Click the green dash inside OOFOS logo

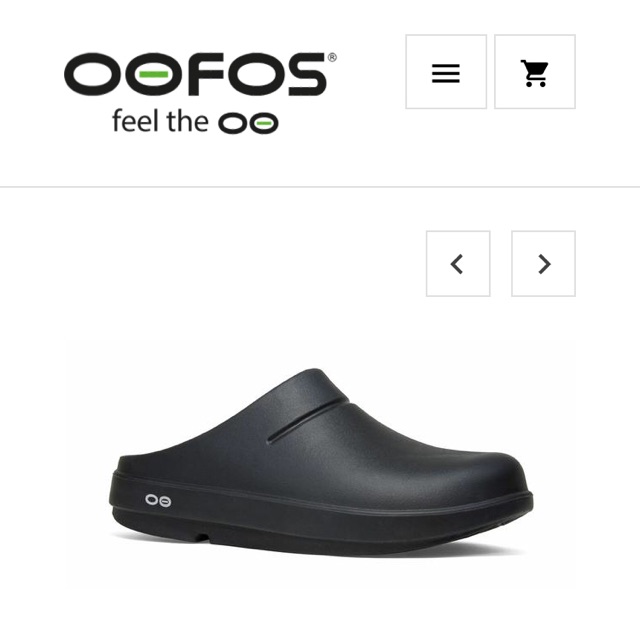pos(153,74)
